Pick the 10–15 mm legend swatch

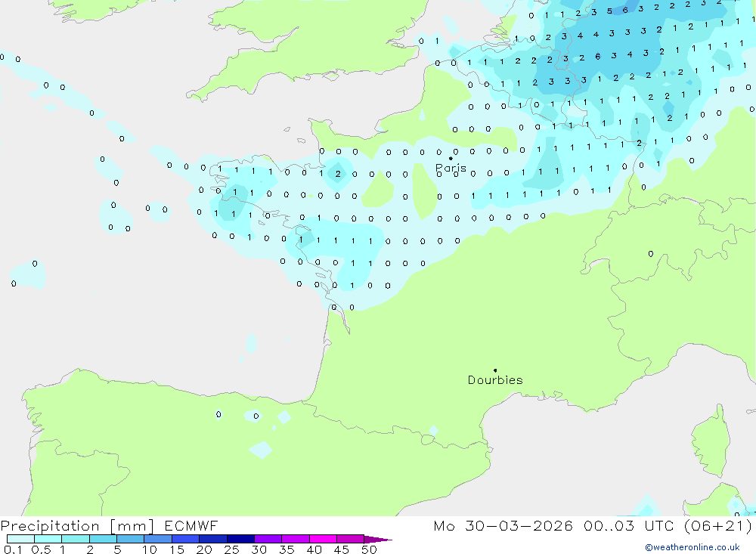tap(158, 539)
